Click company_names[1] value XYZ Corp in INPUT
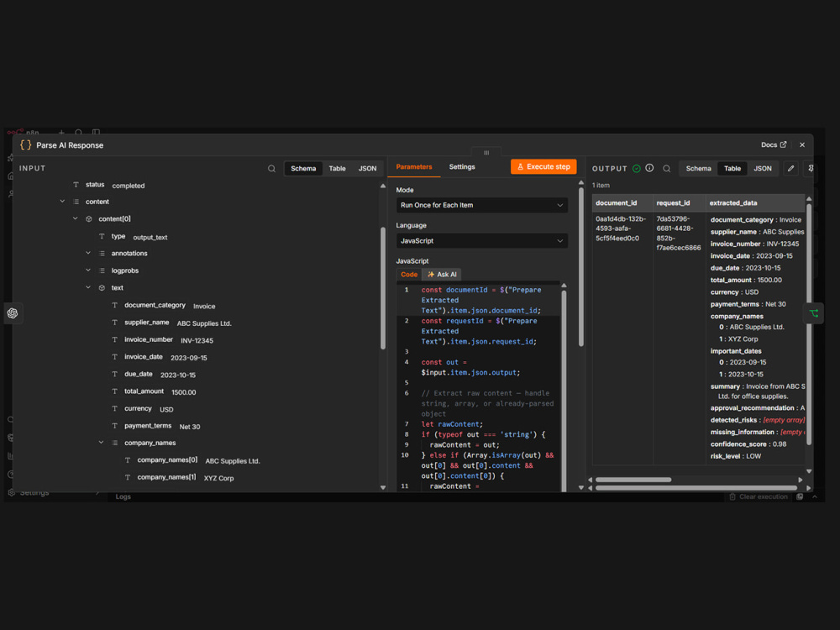This screenshot has height=630, width=840. tap(218, 479)
